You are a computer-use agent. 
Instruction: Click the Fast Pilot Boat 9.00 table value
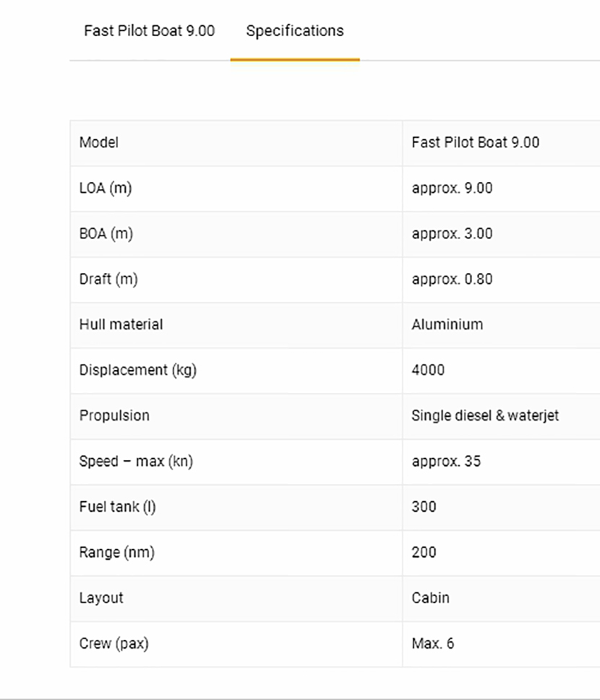point(475,142)
